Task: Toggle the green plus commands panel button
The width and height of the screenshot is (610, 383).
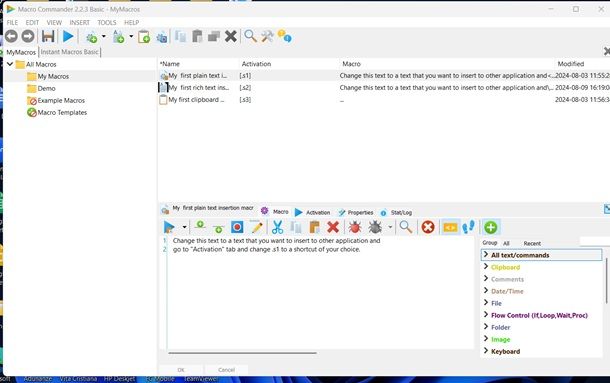Action: click(491, 227)
